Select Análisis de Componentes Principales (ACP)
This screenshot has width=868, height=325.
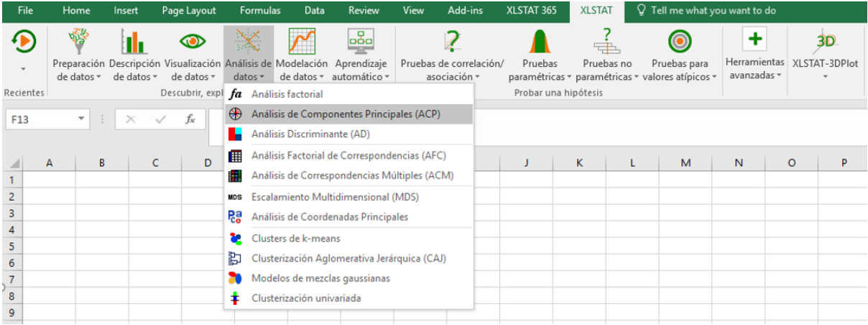click(x=346, y=114)
